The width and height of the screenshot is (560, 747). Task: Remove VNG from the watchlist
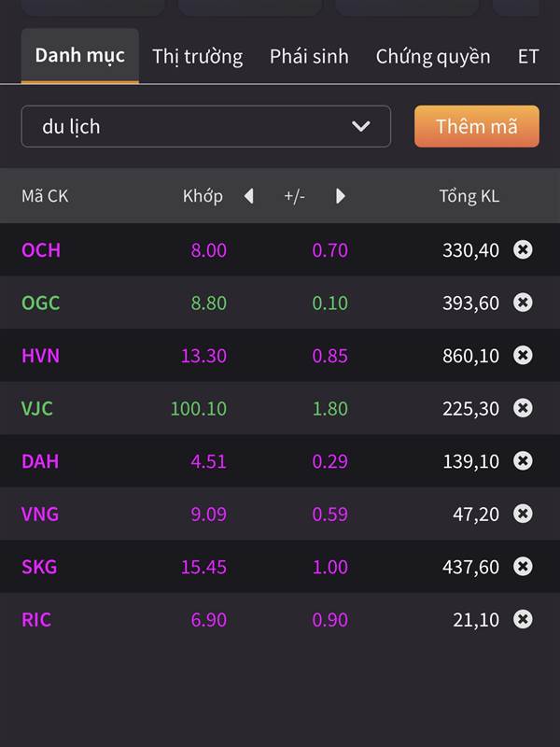coord(523,514)
